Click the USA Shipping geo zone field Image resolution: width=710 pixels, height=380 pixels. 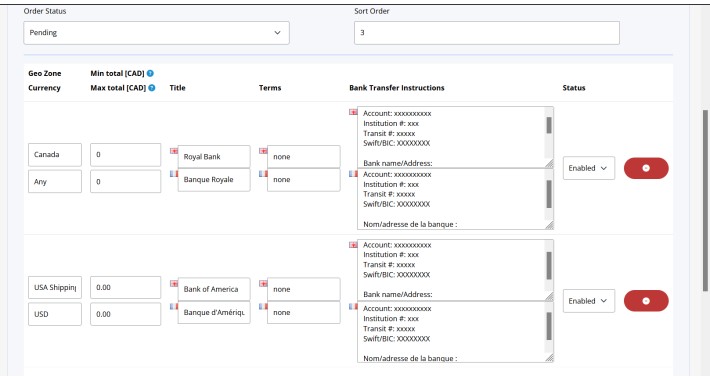(x=55, y=288)
